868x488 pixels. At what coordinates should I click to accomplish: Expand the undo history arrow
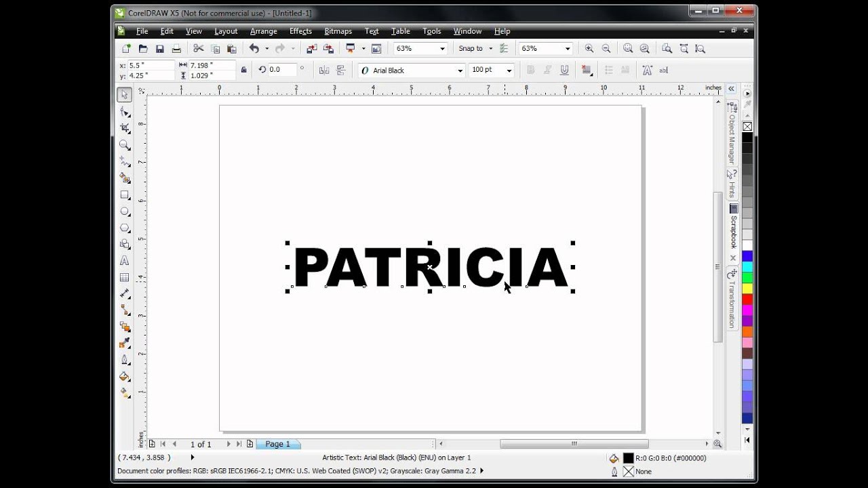click(x=267, y=49)
